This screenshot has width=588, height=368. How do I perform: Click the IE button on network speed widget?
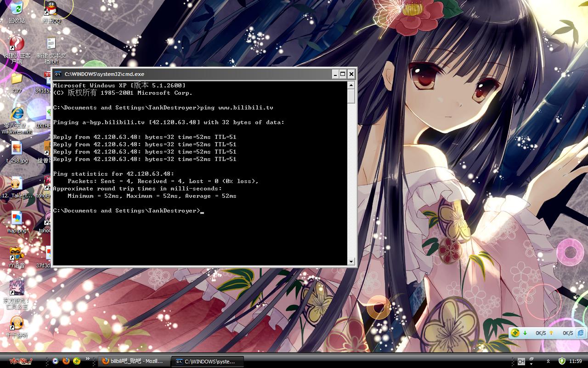click(581, 333)
